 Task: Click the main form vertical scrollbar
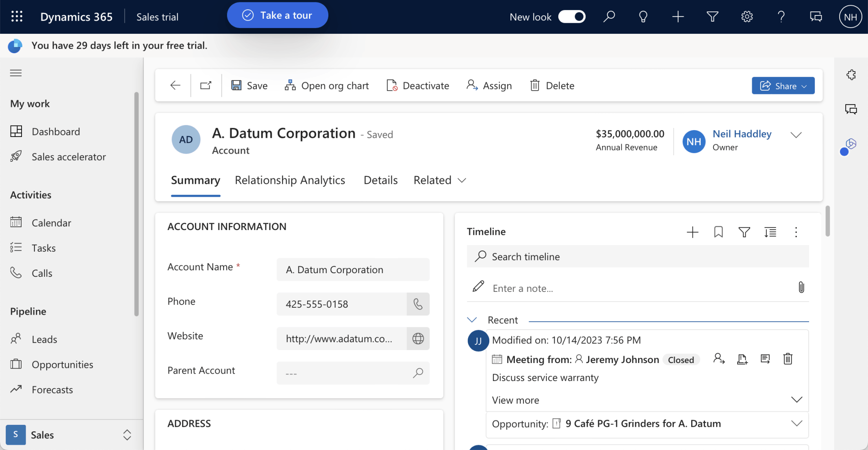[827, 221]
